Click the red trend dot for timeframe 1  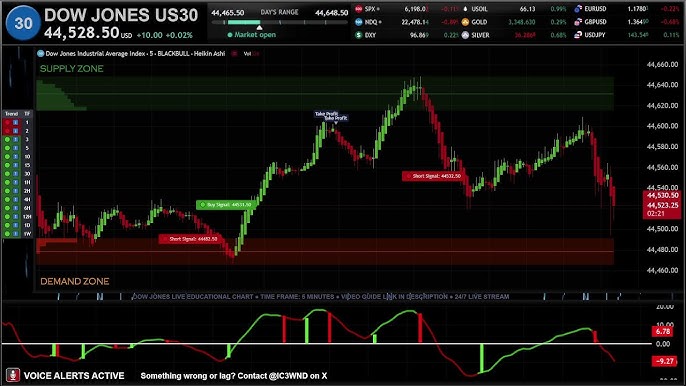pos(7,123)
